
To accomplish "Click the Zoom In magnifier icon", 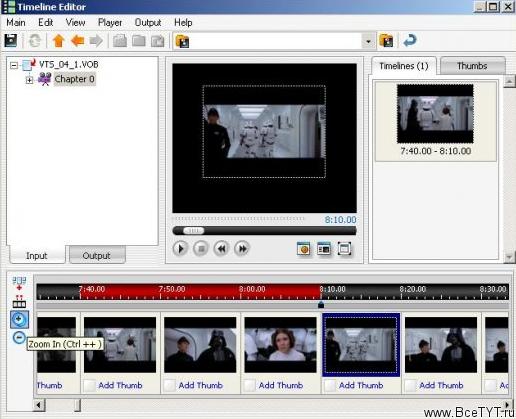I will pyautogui.click(x=19, y=320).
